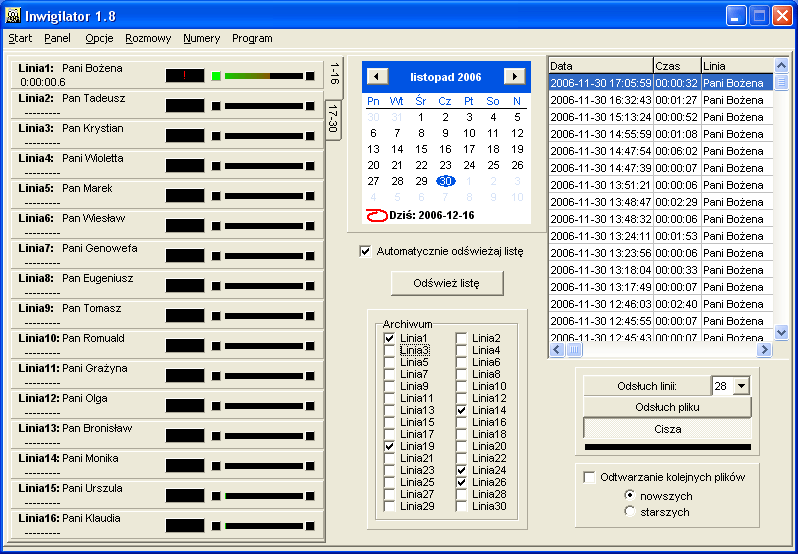Open the Odsłuch linii number dropdown
The image size is (798, 554).
(741, 386)
